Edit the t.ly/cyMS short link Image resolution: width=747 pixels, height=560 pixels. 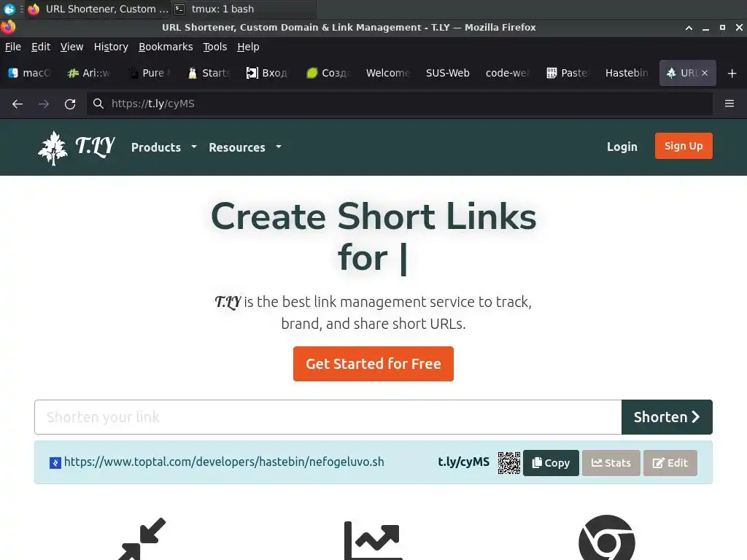click(x=670, y=463)
